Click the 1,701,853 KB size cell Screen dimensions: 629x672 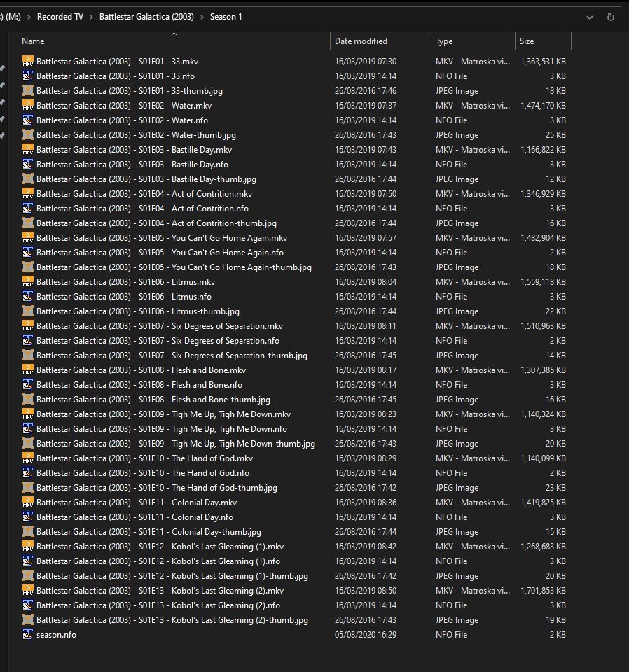[543, 591]
